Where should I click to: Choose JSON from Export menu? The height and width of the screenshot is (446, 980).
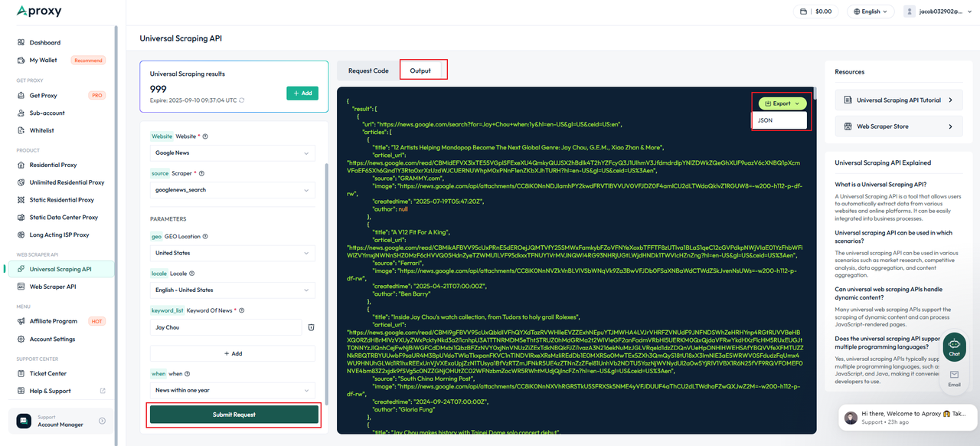pyautogui.click(x=779, y=120)
